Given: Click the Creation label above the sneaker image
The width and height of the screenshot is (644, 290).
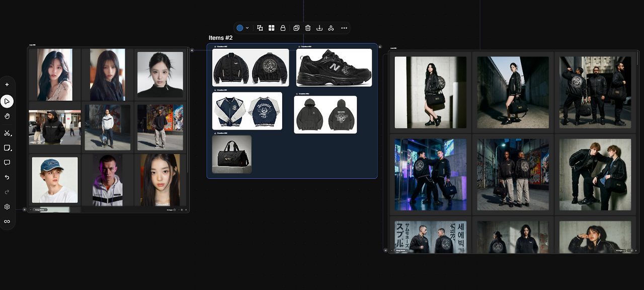Looking at the screenshot, I should tap(305, 46).
